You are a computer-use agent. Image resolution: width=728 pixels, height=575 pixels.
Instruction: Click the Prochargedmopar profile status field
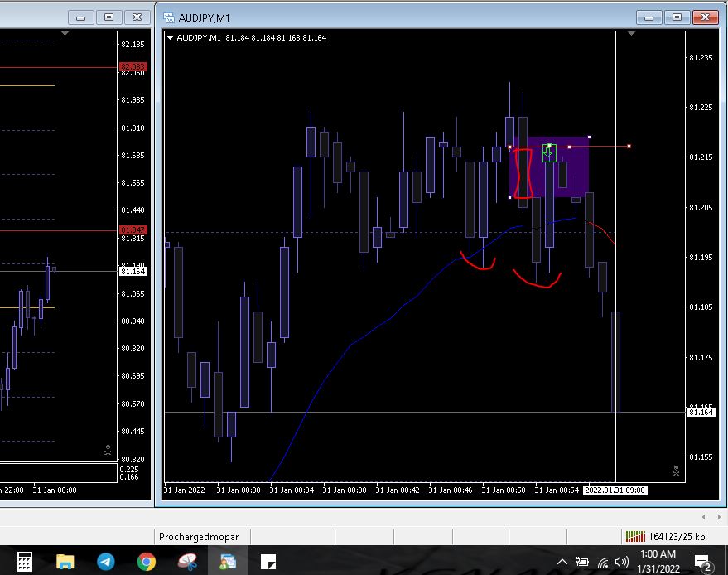tap(202, 536)
